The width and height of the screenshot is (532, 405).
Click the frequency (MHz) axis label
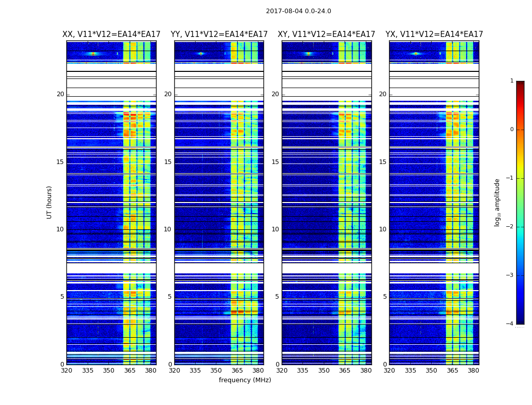click(x=245, y=380)
